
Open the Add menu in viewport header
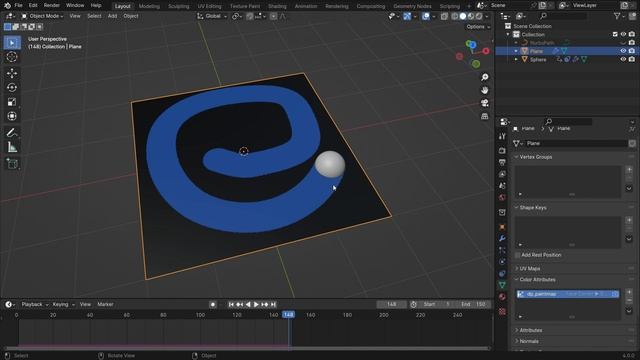pyautogui.click(x=112, y=16)
